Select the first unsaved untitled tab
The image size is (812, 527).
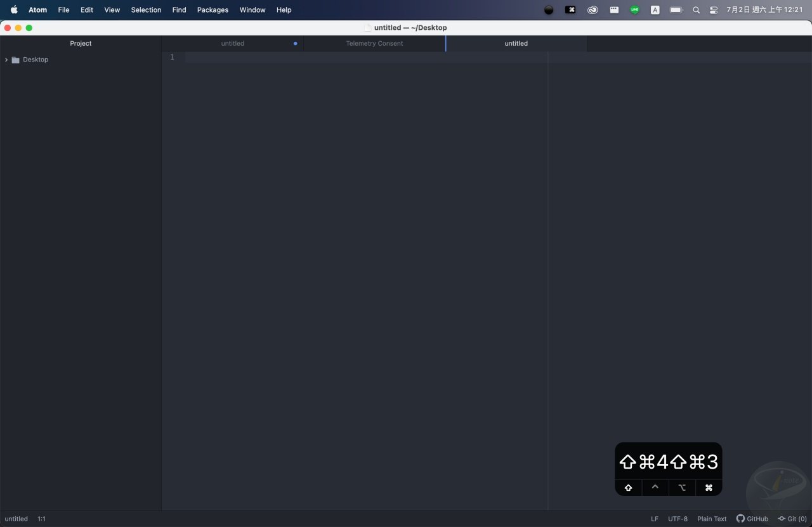(x=233, y=43)
